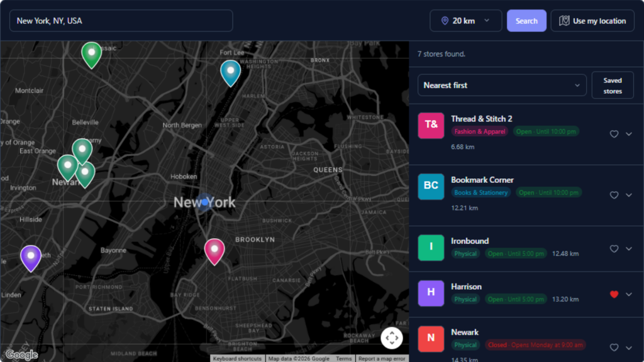Click the T& store avatar
This screenshot has width=644, height=362.
431,125
